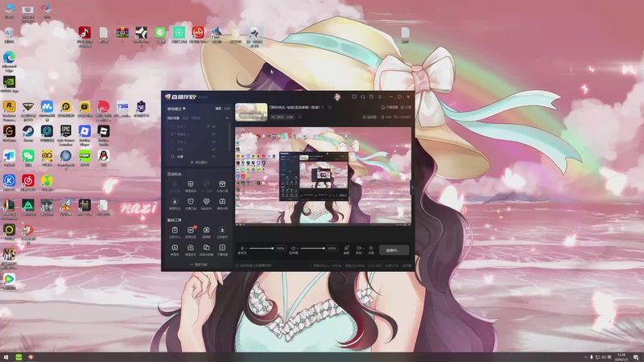This screenshot has height=362, width=644.
Task: Open the gift box icon in the interactive section
Action: pyautogui.click(x=222, y=186)
